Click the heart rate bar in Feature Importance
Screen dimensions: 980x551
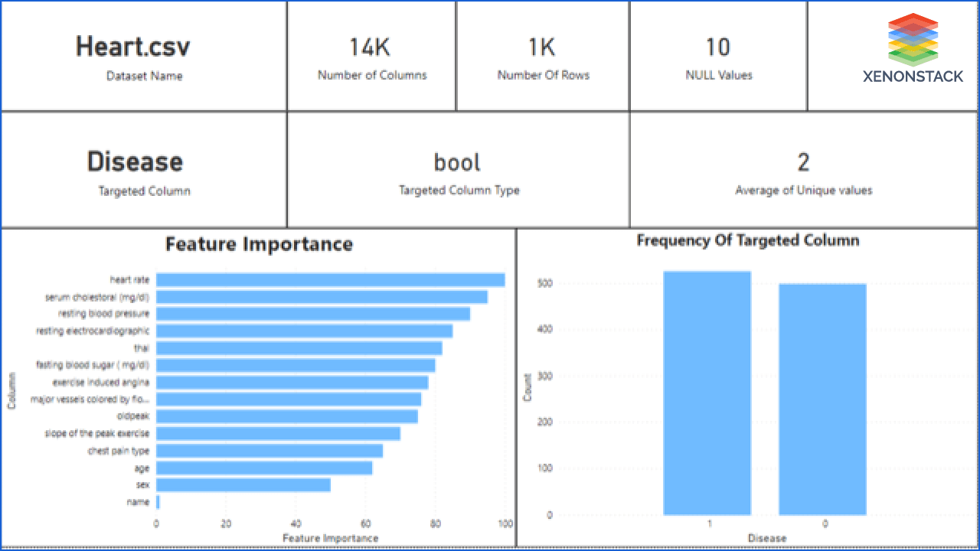[331, 280]
